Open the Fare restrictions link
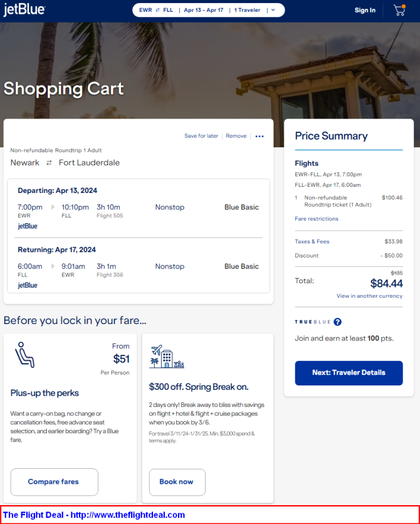Viewport: 420px width, 524px height. pos(317,219)
